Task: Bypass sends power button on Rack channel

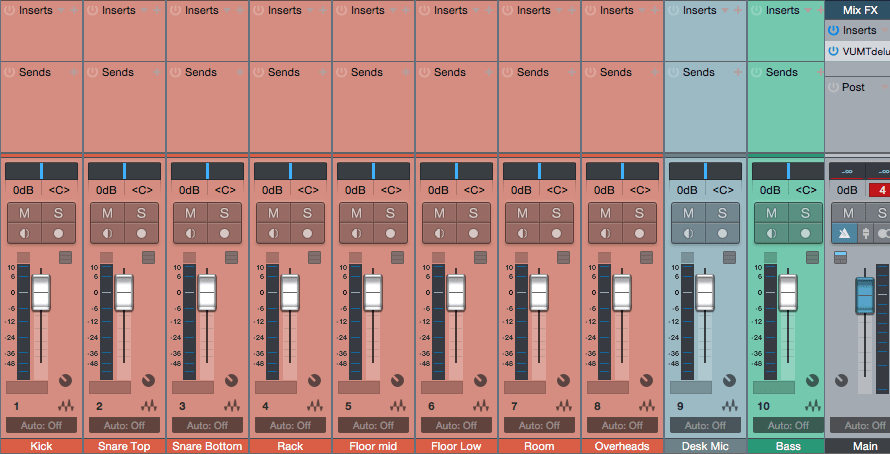Action: pyautogui.click(x=258, y=72)
